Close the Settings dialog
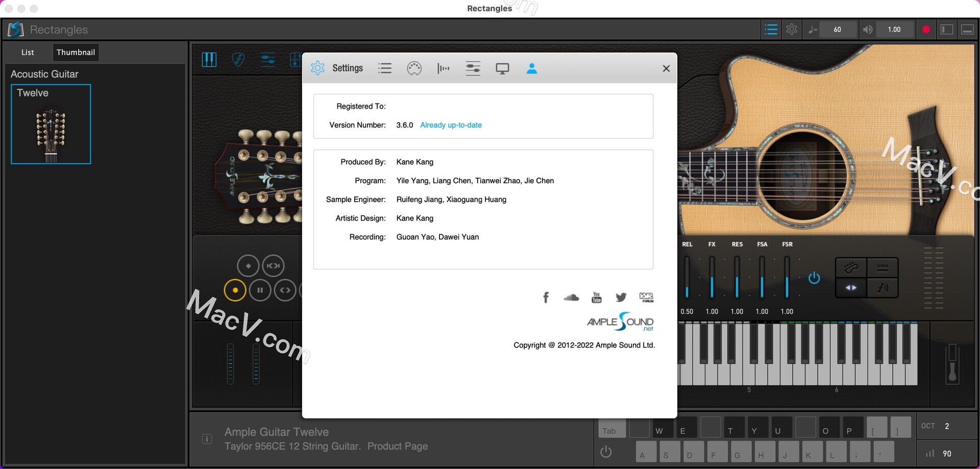Image resolution: width=980 pixels, height=469 pixels. [x=666, y=68]
